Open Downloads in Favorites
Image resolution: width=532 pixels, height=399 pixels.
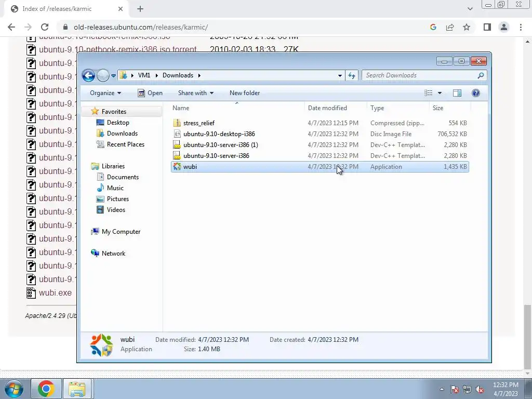click(x=122, y=134)
